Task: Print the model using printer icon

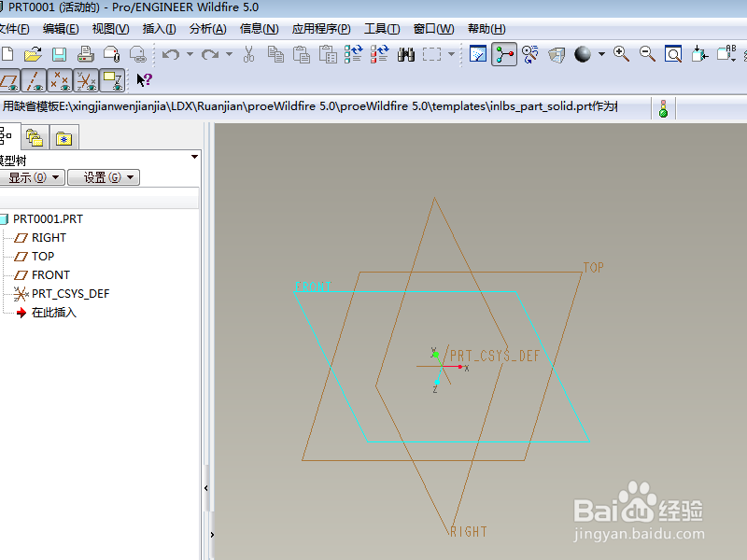Action: click(85, 54)
